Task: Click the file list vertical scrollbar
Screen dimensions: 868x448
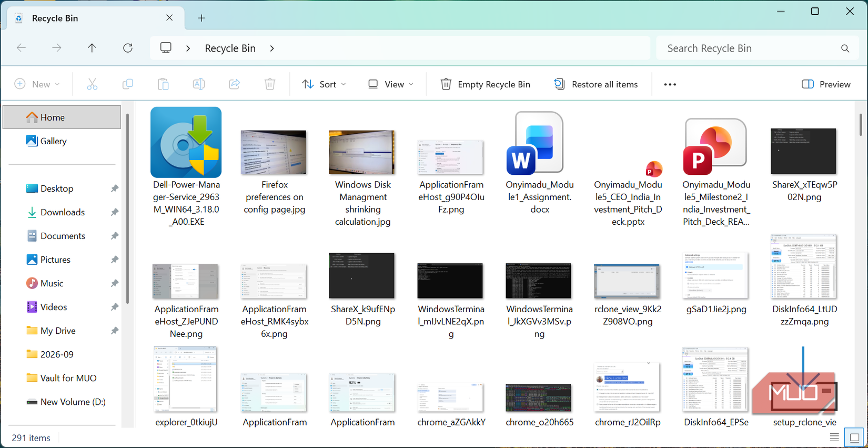Action: tap(861, 125)
